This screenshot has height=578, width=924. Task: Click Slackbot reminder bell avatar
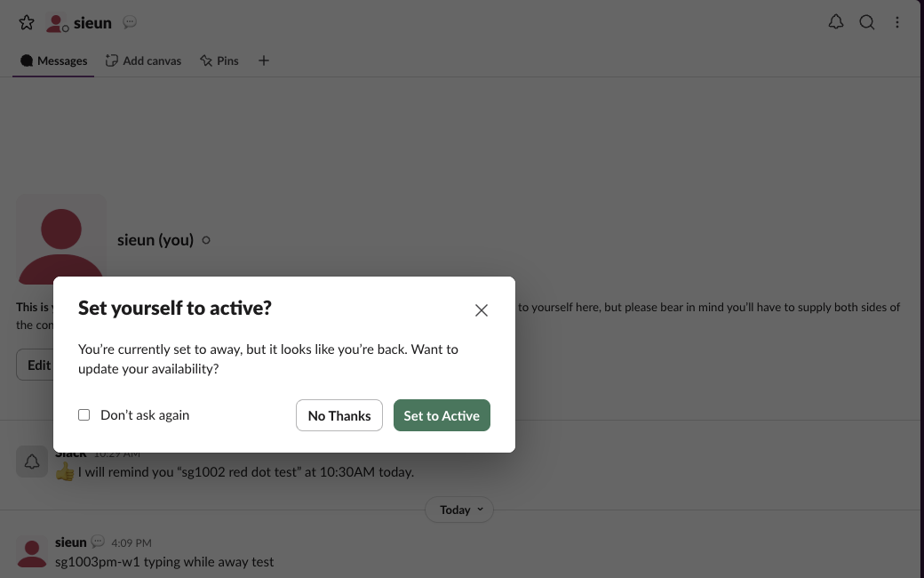pyautogui.click(x=32, y=462)
